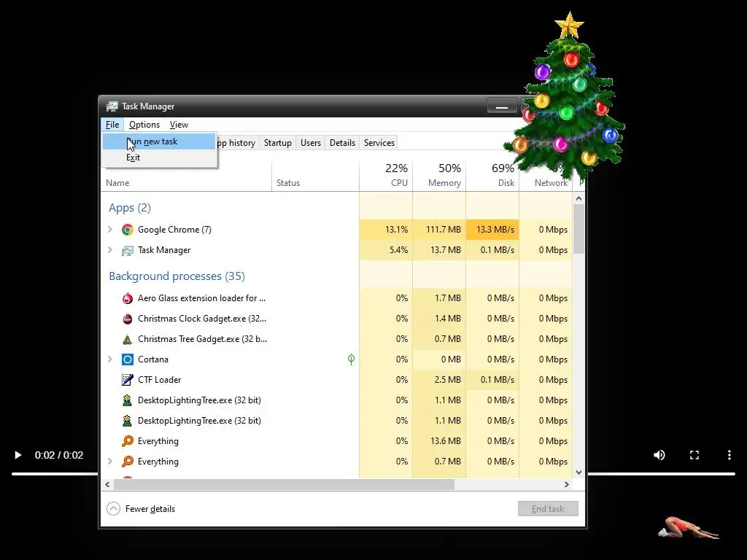Sort processes by the Name column

[186, 183]
